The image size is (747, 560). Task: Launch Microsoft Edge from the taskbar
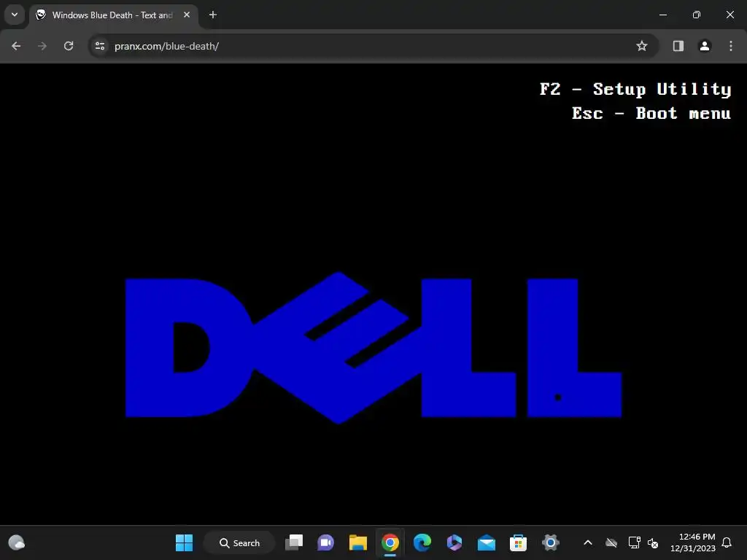coord(422,542)
